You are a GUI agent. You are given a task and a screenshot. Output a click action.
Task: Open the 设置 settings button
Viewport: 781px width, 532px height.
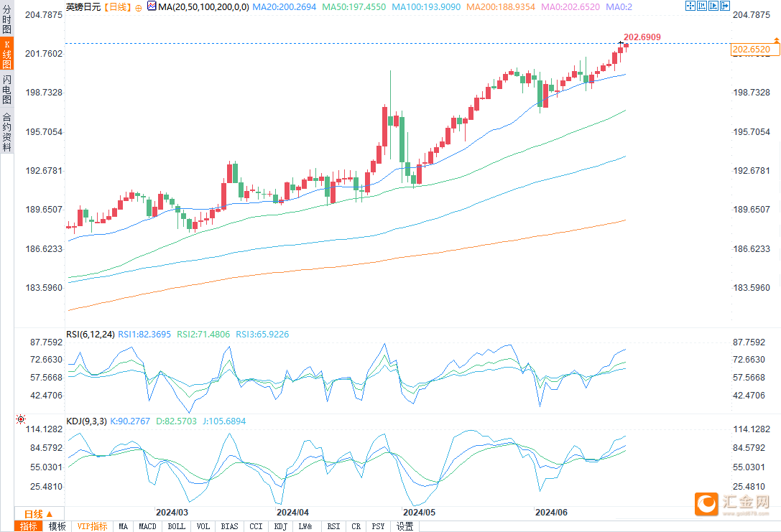tap(405, 526)
